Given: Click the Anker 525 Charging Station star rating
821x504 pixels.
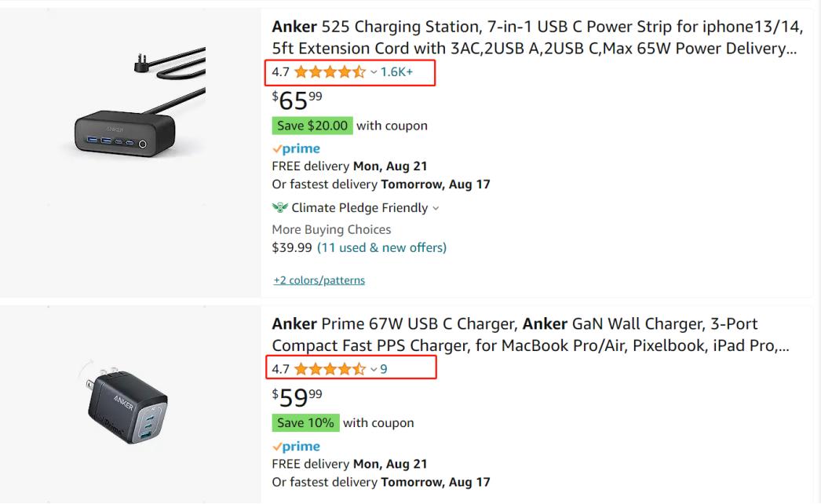Looking at the screenshot, I should click(x=330, y=72).
